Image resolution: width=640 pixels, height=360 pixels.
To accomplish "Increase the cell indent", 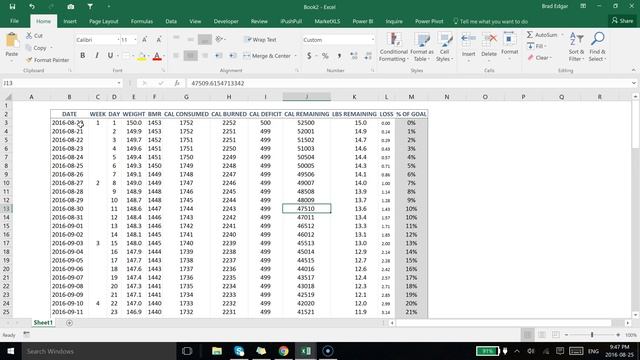I will (x=233, y=56).
